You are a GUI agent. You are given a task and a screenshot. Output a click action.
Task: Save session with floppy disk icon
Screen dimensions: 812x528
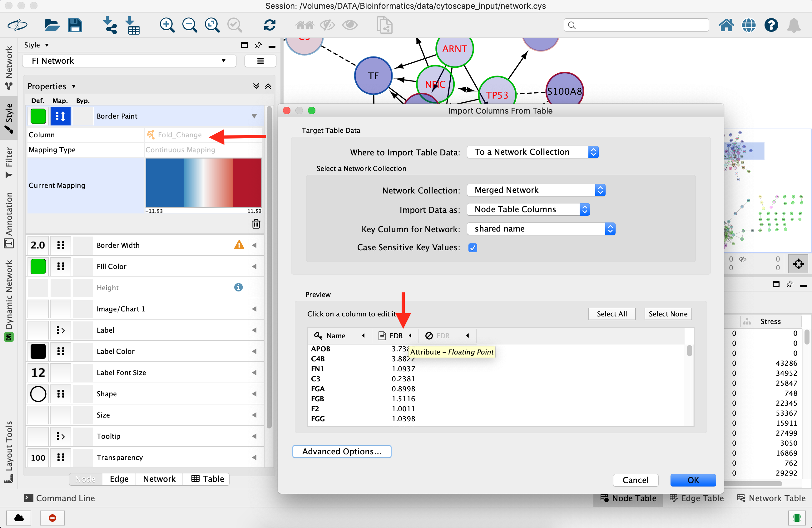point(75,25)
